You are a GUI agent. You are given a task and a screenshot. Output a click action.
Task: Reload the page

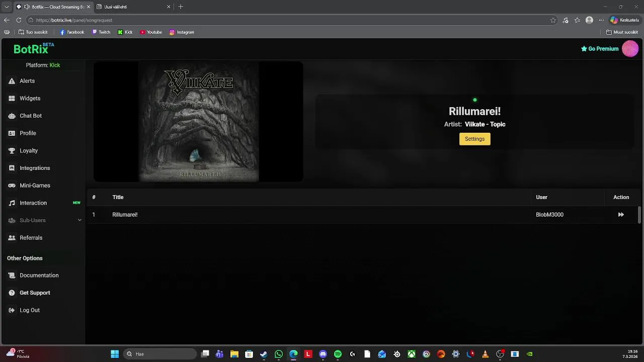tap(19, 20)
